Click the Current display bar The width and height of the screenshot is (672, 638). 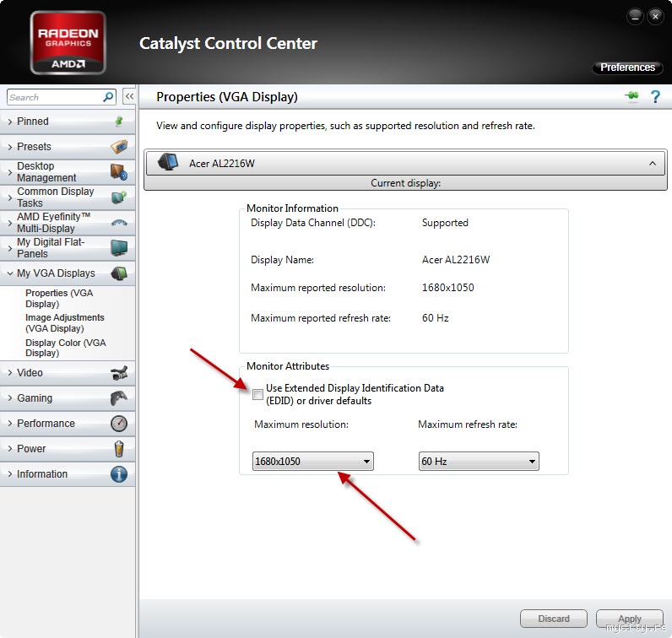405,183
